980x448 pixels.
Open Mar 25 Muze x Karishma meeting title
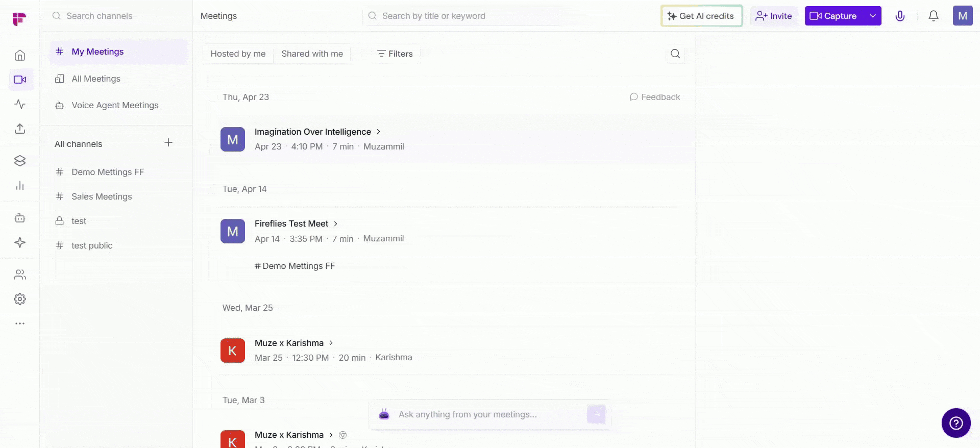point(289,343)
